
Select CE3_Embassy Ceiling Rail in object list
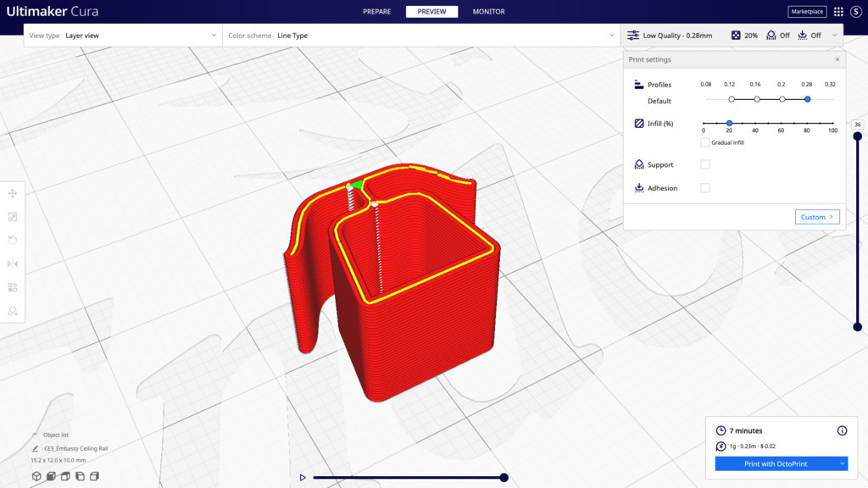click(75, 448)
